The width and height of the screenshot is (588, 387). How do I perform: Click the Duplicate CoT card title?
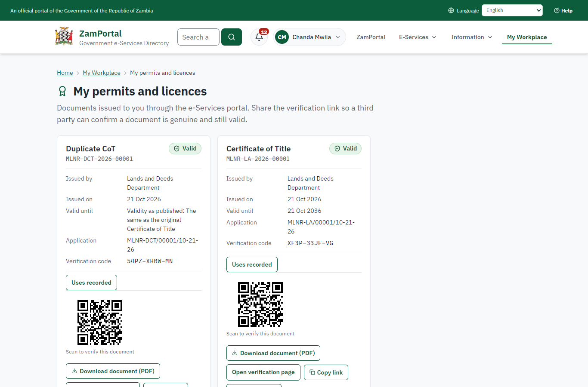pos(90,149)
